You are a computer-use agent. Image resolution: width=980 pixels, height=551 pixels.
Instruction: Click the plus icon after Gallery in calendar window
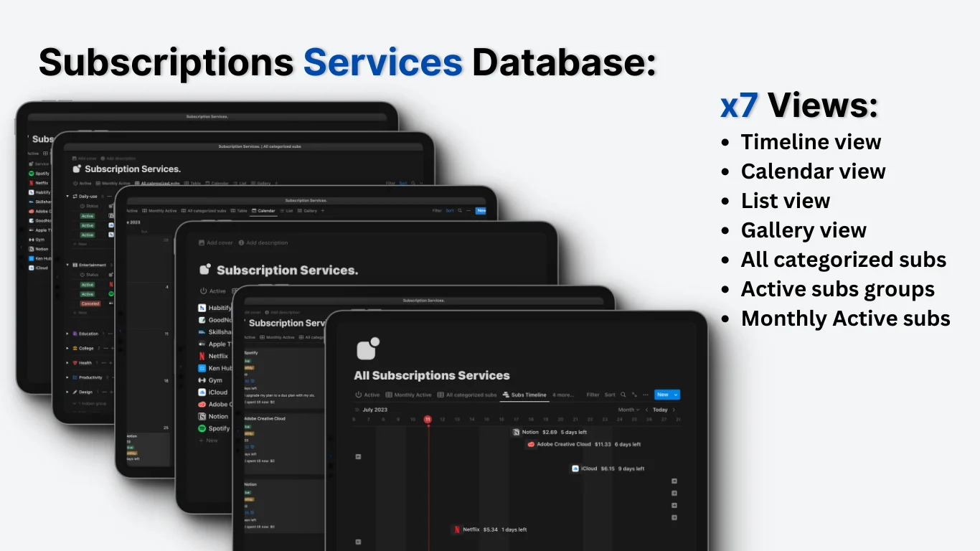point(323,211)
